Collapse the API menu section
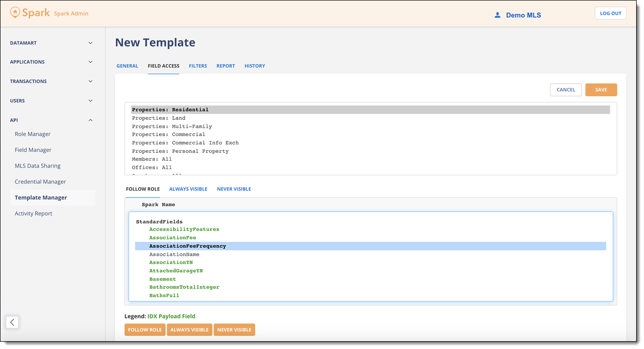 51,120
